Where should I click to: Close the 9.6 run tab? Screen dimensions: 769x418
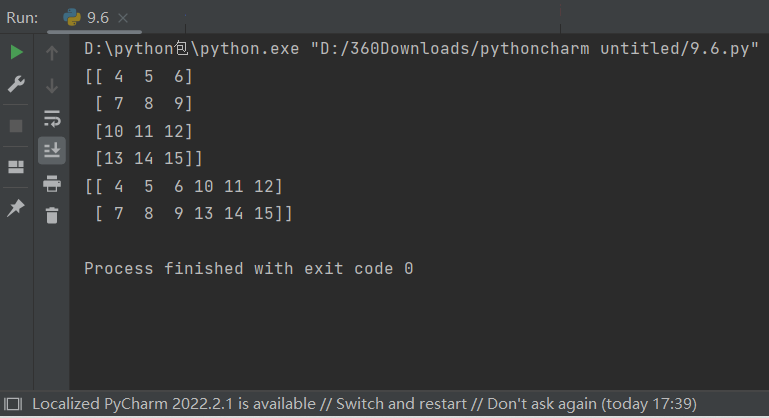point(123,18)
